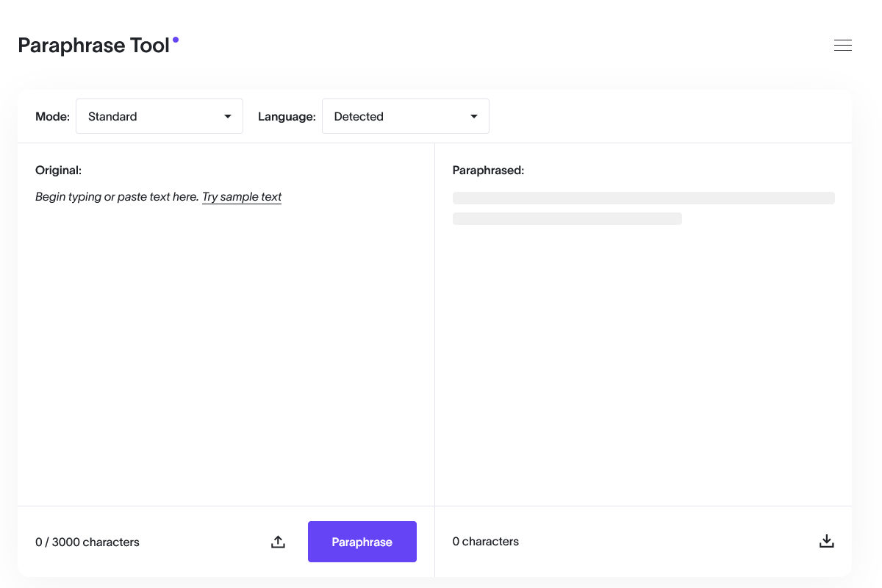Click the download icon below paraphrased text
The height and width of the screenshot is (588, 882).
point(826,540)
